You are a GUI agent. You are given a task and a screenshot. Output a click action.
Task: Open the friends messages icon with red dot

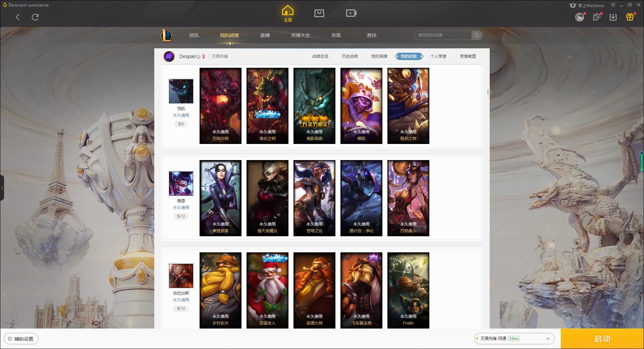tap(597, 17)
